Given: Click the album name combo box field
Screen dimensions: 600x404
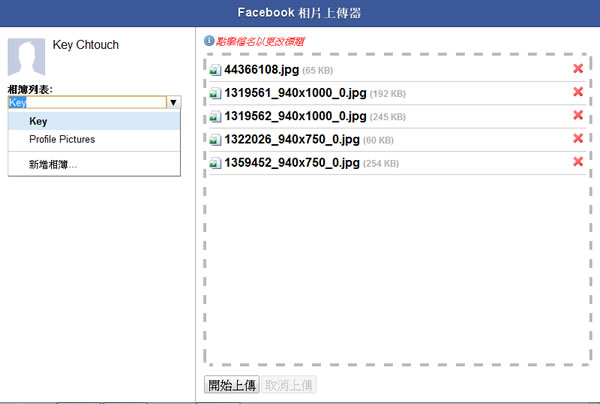Looking at the screenshot, I should (86, 102).
